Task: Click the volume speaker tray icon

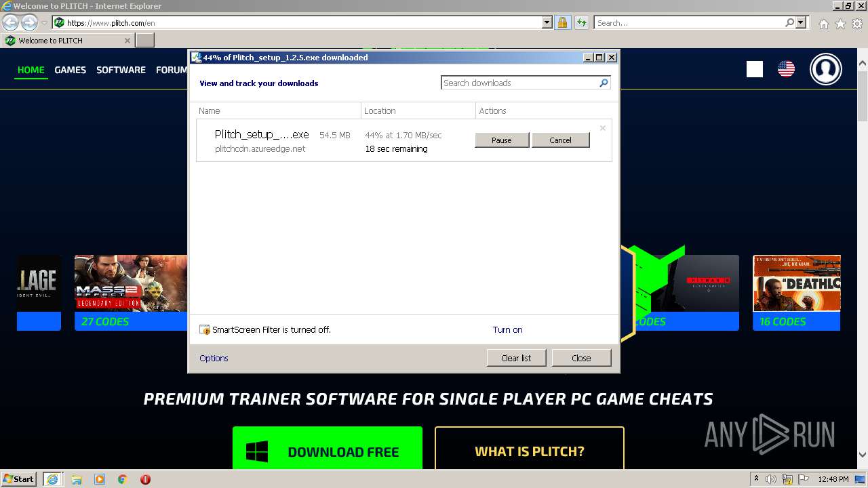Action: pos(771,479)
